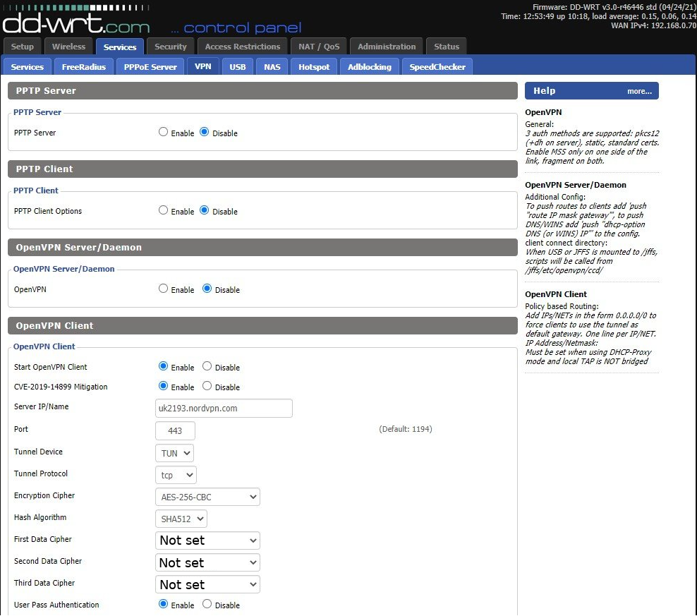Click the dd-wrt.com logo
This screenshot has width=697, height=616.
click(76, 25)
